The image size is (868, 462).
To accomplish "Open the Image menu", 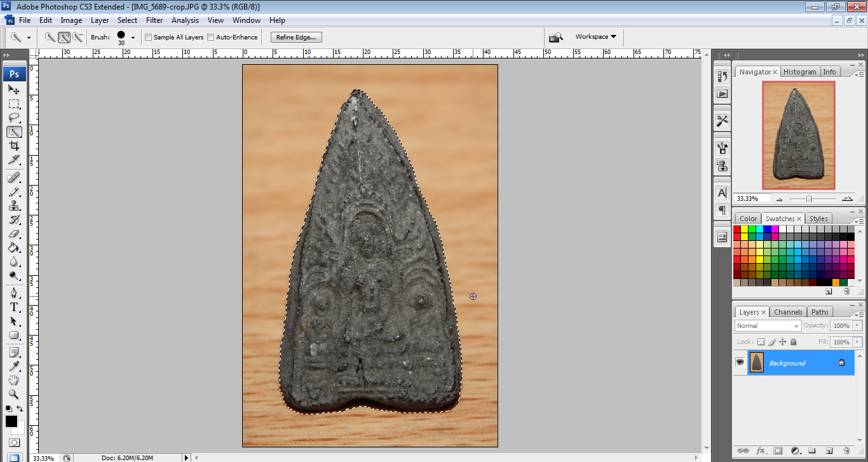I will [71, 20].
